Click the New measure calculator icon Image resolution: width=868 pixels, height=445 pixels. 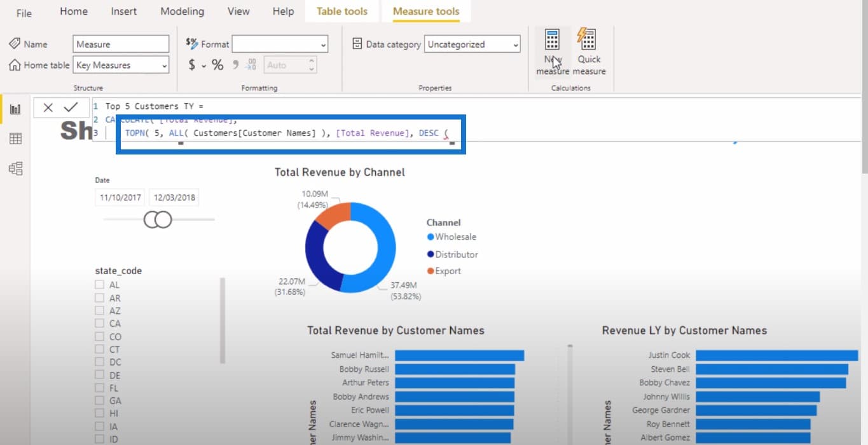point(552,39)
